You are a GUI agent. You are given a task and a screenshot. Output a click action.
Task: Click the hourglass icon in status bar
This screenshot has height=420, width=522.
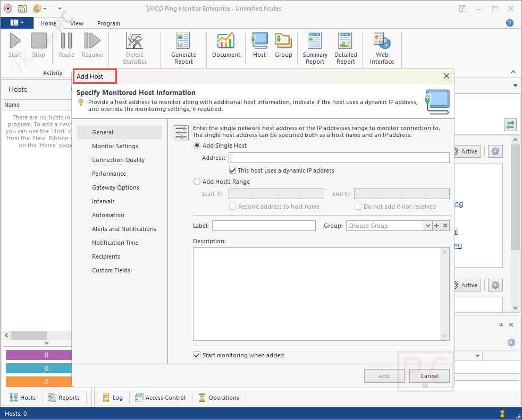[x=502, y=414]
